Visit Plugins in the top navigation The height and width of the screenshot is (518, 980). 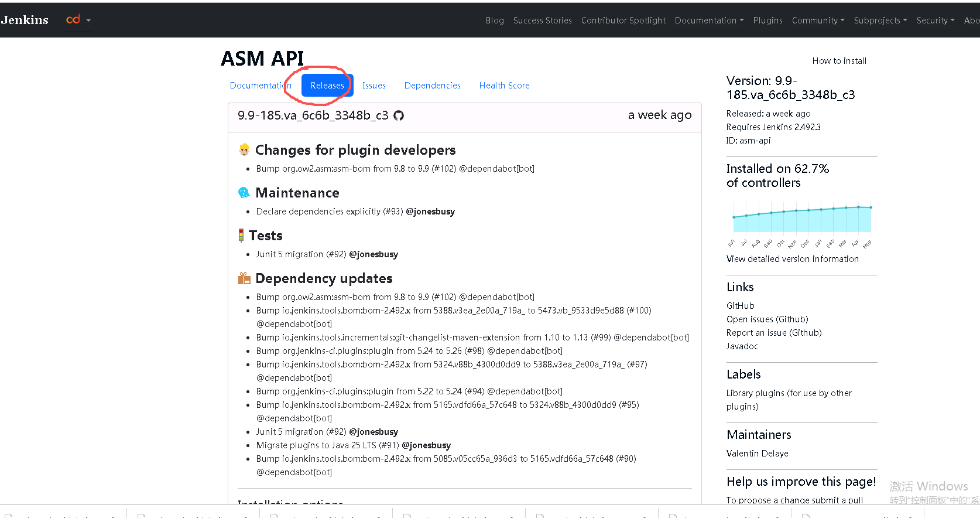coord(767,21)
